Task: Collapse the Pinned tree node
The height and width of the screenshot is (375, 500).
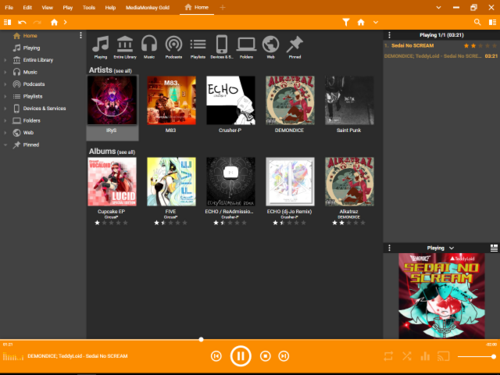Action: [x=5, y=145]
